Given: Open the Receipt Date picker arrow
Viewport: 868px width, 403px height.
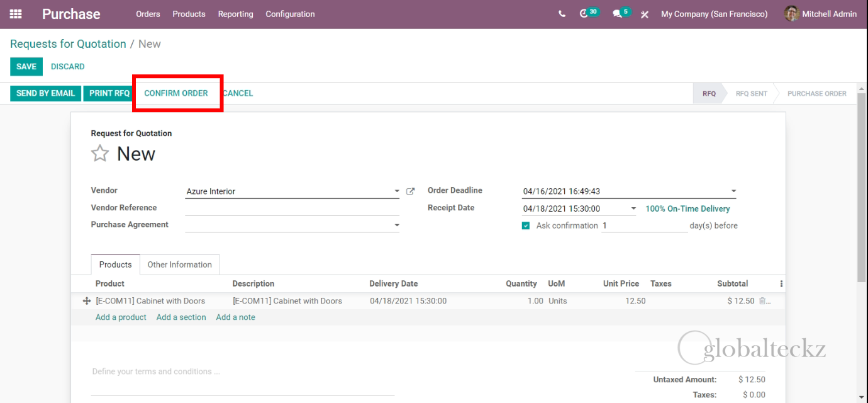Looking at the screenshot, I should tap(633, 208).
